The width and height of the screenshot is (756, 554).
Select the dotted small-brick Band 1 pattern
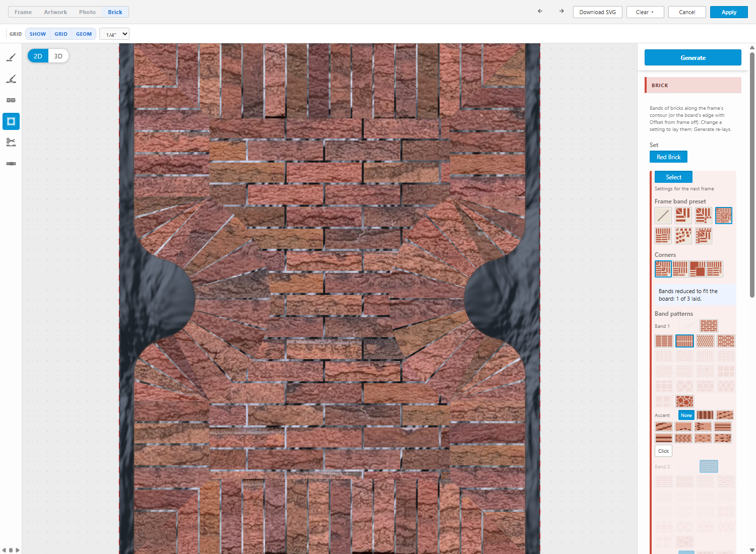coord(705,341)
